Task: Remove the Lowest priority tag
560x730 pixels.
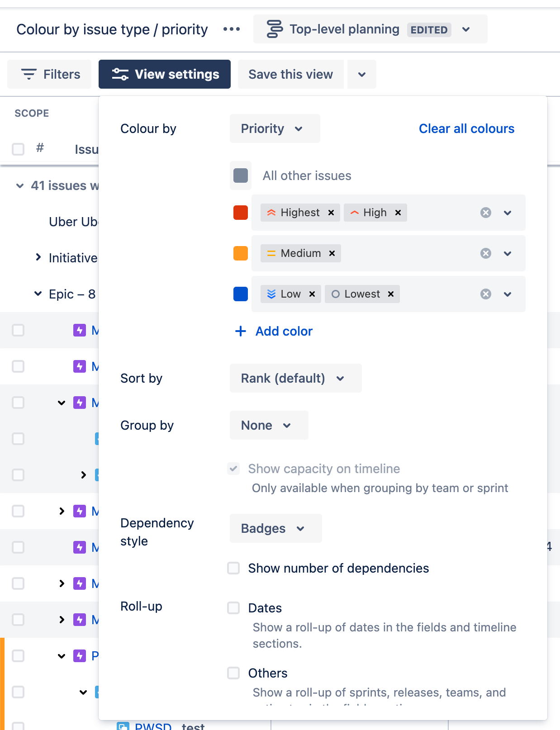Action: click(391, 294)
